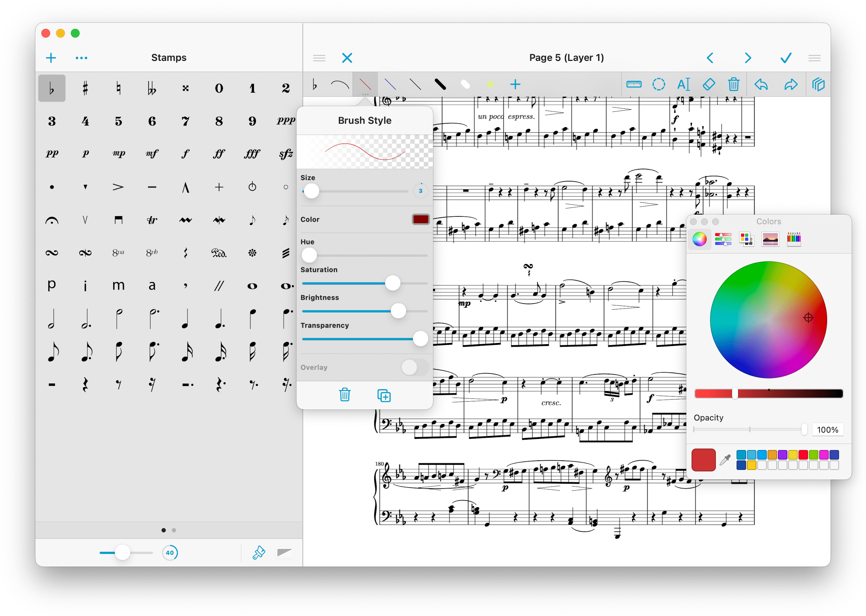Choose the green saved color swatch
The image size is (866, 616).
(813, 454)
